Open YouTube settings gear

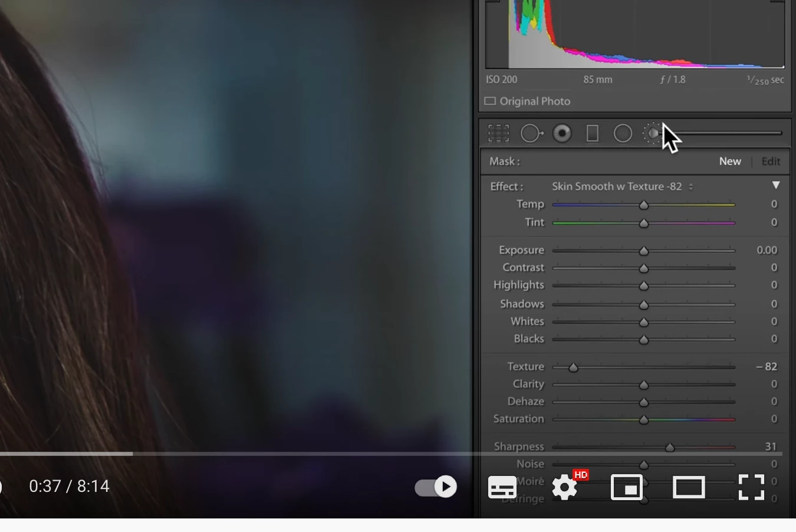pyautogui.click(x=565, y=487)
